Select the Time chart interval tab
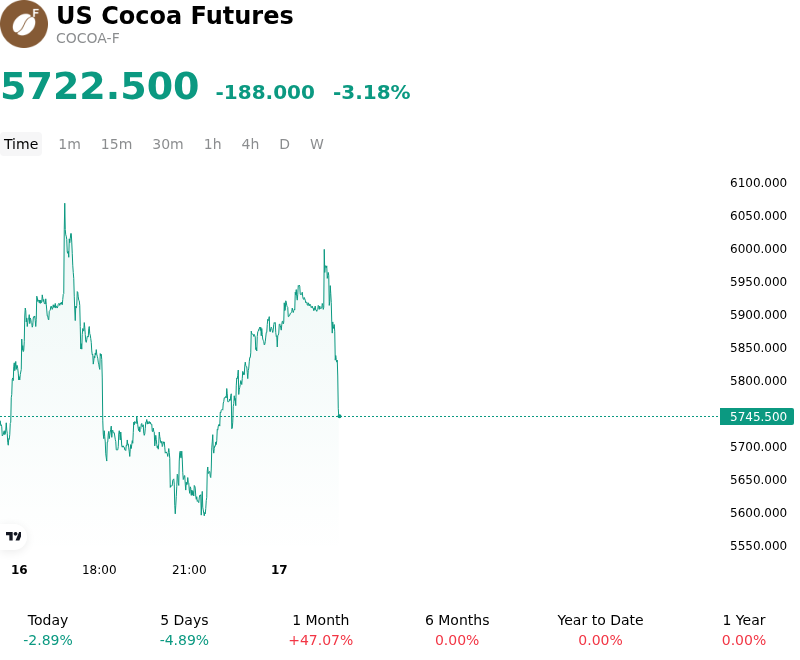Viewport: 800px width, 660px height. tap(21, 144)
